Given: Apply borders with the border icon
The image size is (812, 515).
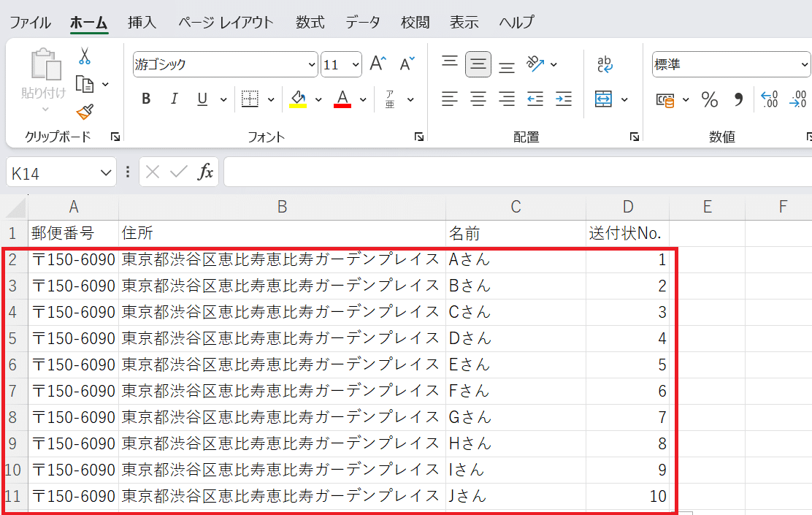Looking at the screenshot, I should click(250, 99).
